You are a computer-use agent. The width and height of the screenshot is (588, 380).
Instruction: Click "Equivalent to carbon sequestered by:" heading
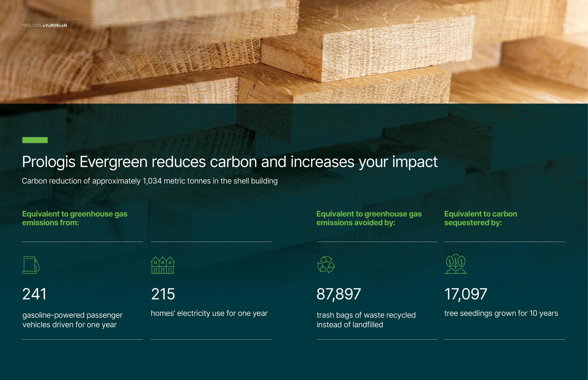481,218
